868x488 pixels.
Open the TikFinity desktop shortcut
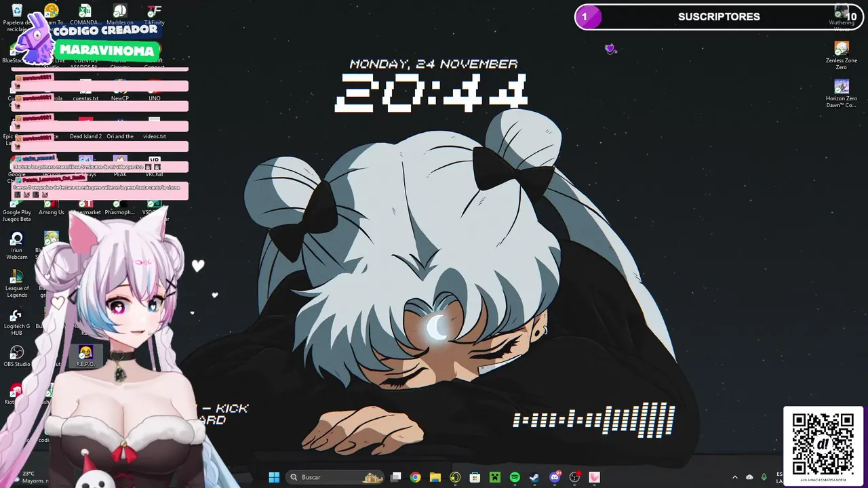[155, 15]
